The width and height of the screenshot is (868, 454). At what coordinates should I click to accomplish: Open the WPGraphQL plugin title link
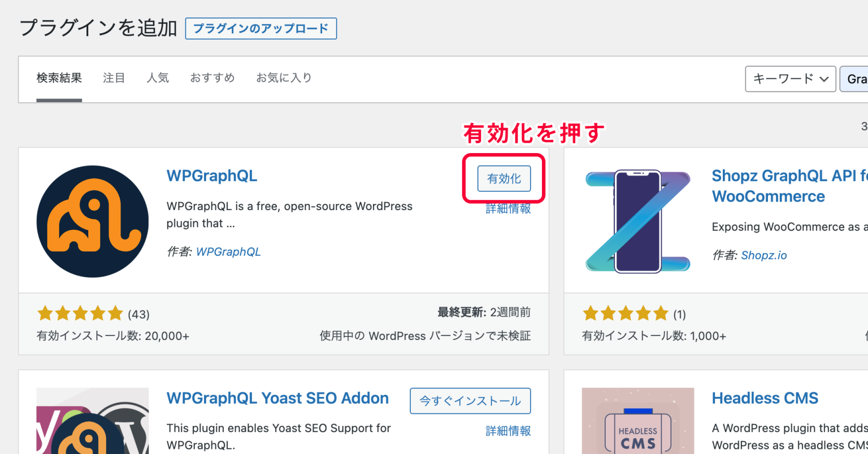(212, 176)
